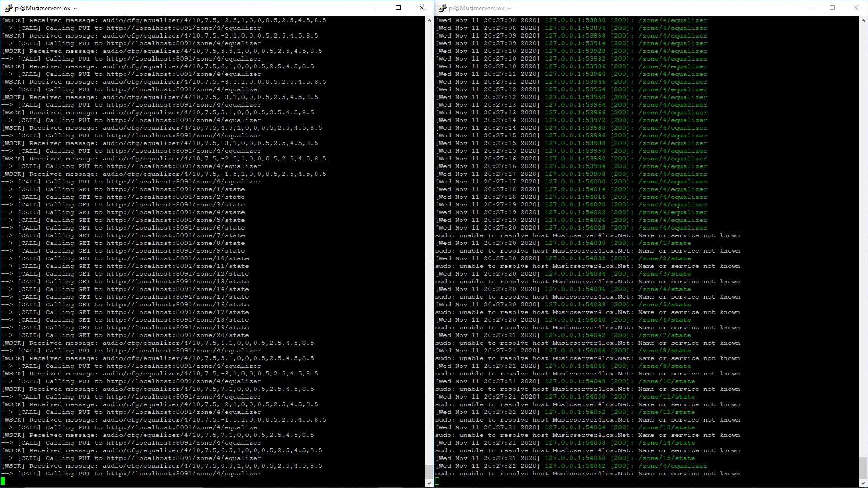Maximize the left PuTTY window
868x488 pixels.
(x=398, y=8)
